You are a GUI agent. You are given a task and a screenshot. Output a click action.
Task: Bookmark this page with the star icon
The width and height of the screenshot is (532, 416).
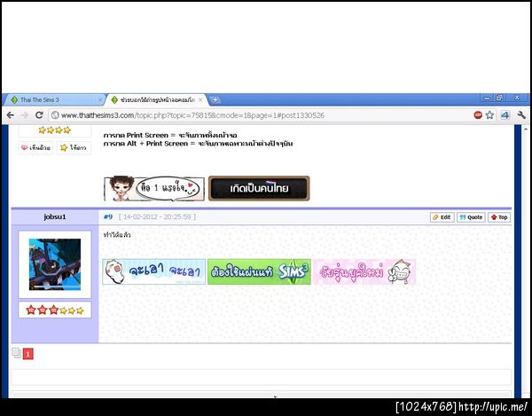point(489,115)
